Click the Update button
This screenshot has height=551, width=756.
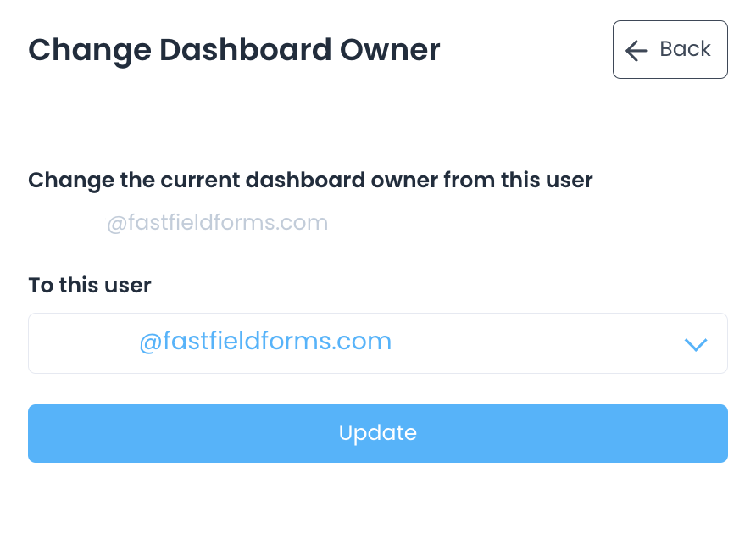pyautogui.click(x=378, y=432)
